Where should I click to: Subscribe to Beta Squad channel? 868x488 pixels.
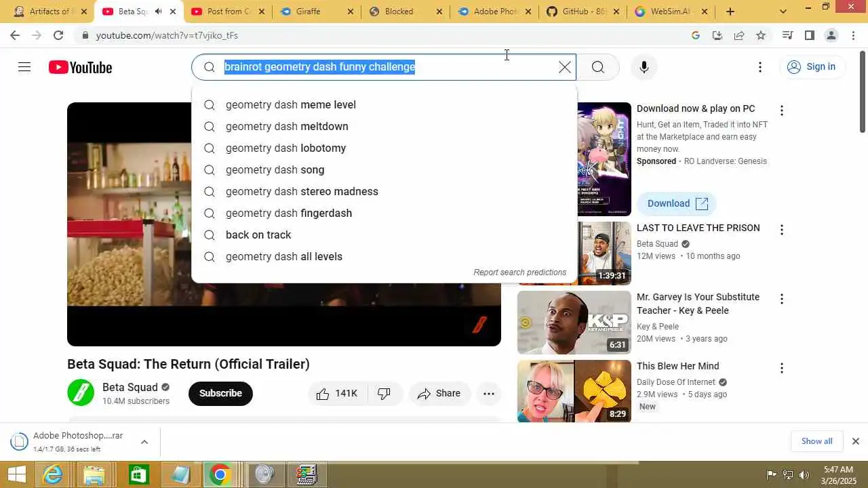(x=220, y=393)
